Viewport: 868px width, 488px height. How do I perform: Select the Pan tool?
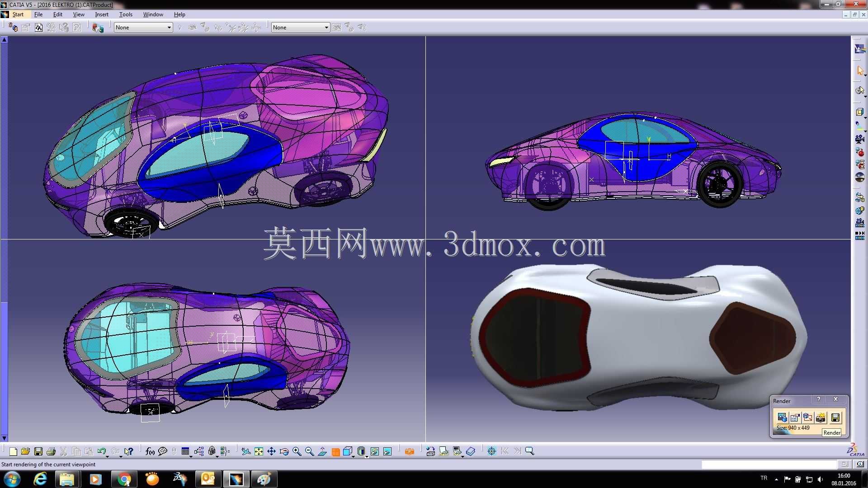click(271, 451)
